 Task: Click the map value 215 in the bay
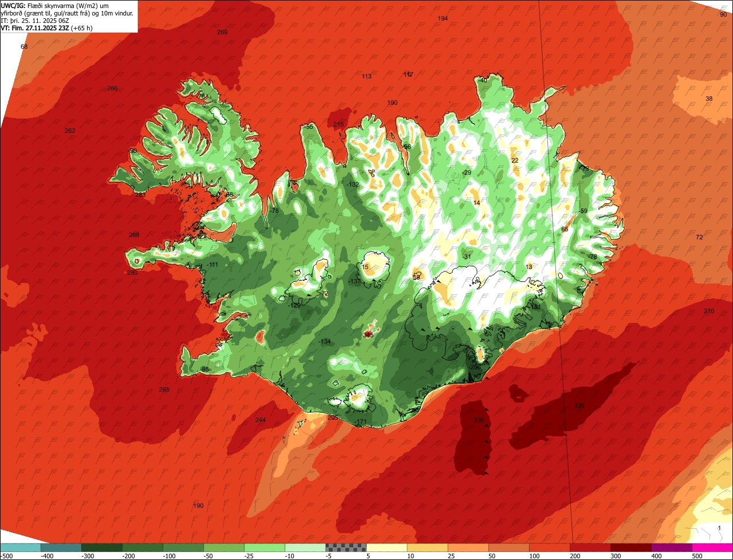338,124
